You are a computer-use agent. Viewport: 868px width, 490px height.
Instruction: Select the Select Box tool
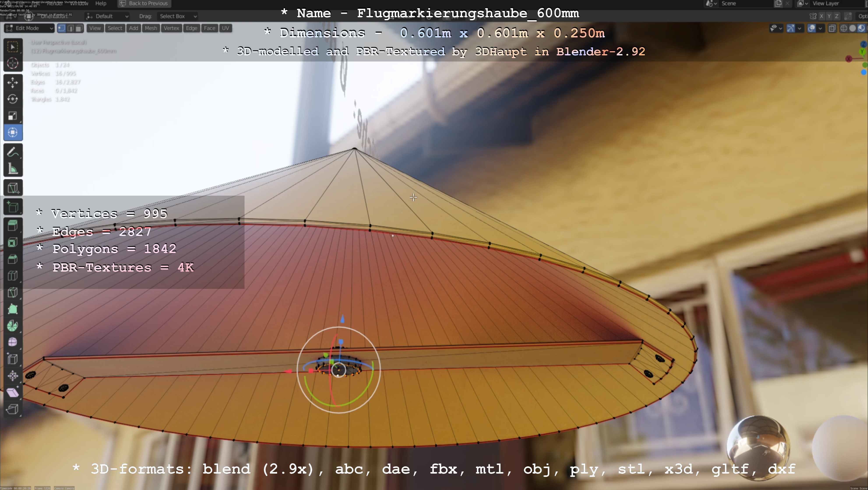[x=13, y=47]
